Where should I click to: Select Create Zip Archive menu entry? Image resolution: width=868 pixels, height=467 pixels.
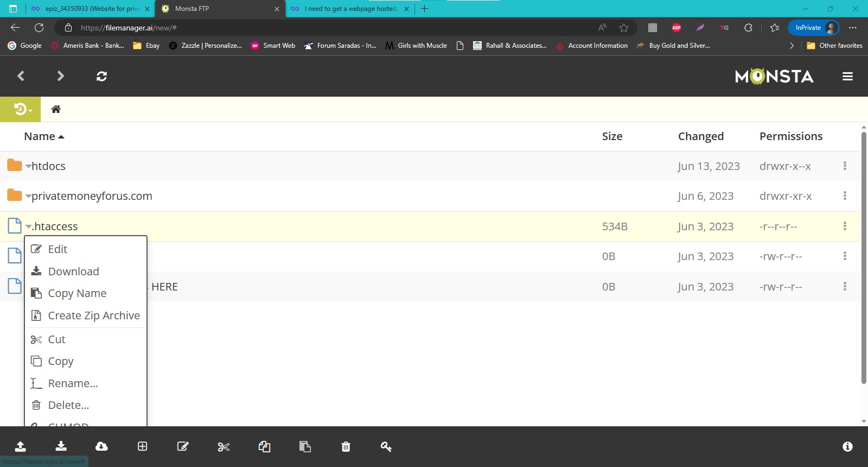pyautogui.click(x=93, y=315)
